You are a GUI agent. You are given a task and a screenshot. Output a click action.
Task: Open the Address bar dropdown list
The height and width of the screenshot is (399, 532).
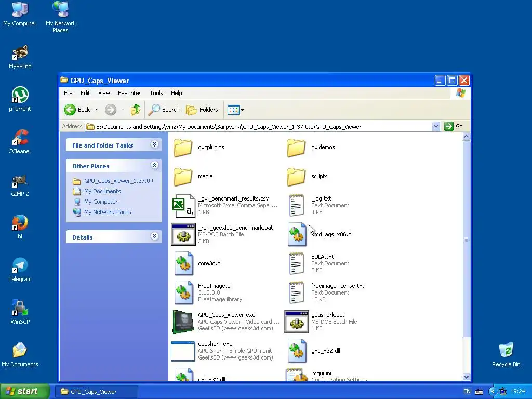436,127
